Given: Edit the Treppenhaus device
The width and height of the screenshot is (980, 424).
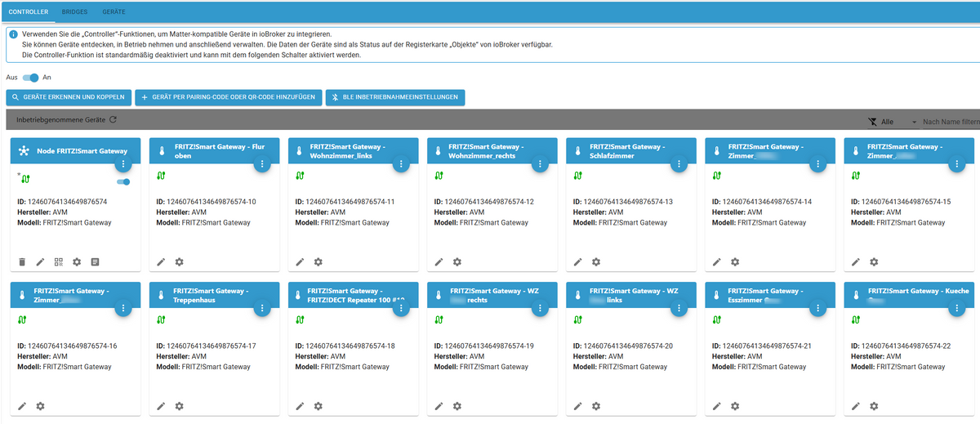Looking at the screenshot, I should (x=161, y=406).
